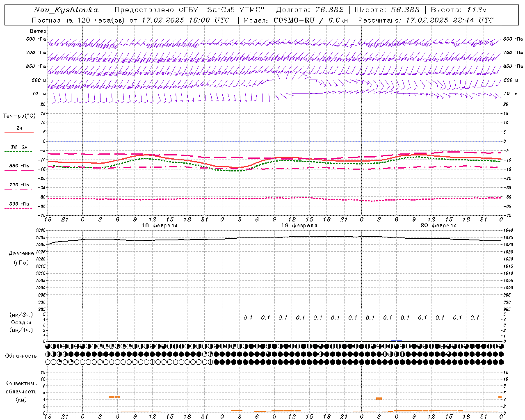Click the (мм/1ч.) precipitation unit label
This screenshot has width=525, height=420.
pos(21,330)
